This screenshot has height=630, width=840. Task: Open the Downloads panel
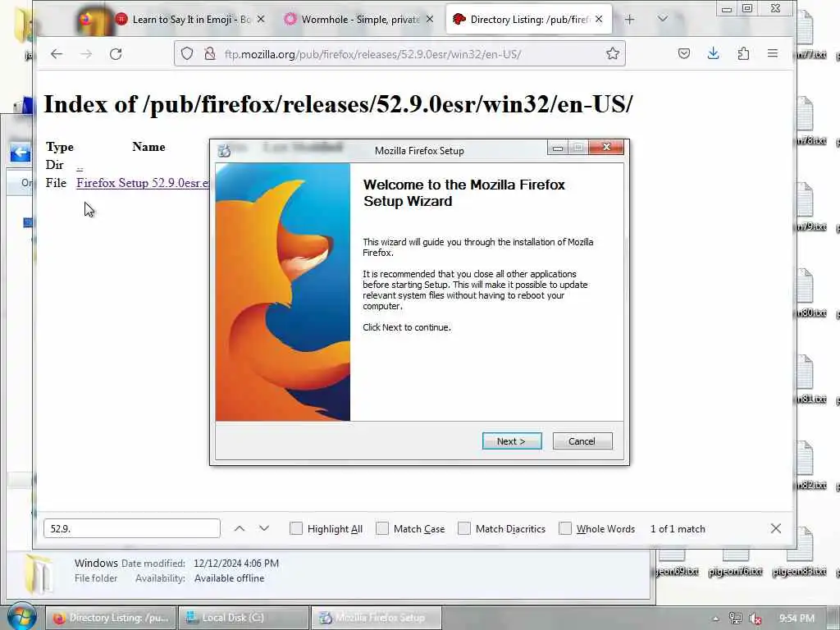(x=713, y=53)
